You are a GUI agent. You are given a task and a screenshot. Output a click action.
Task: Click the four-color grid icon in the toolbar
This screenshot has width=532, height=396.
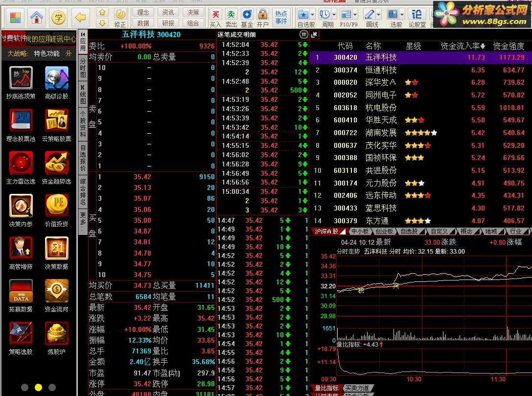(x=15, y=17)
